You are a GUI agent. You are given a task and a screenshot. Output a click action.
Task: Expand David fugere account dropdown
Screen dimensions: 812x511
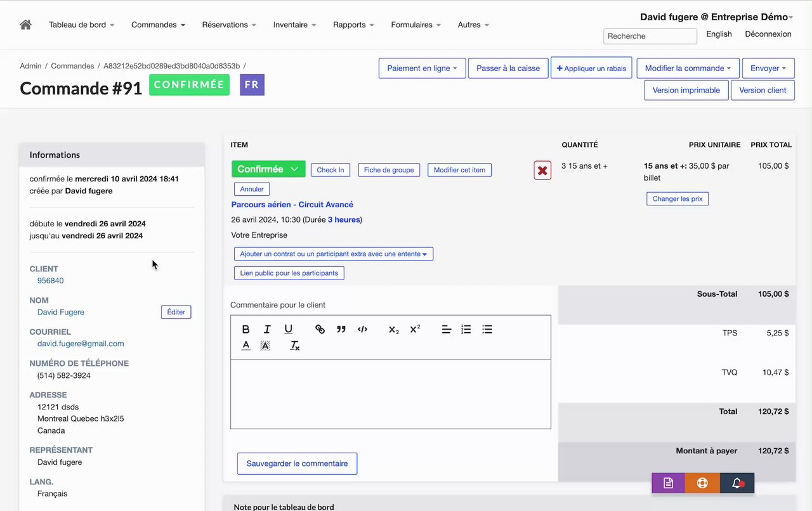[717, 17]
